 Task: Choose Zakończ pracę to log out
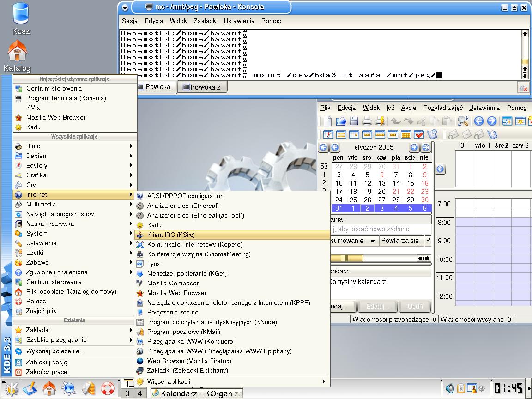(x=75, y=372)
